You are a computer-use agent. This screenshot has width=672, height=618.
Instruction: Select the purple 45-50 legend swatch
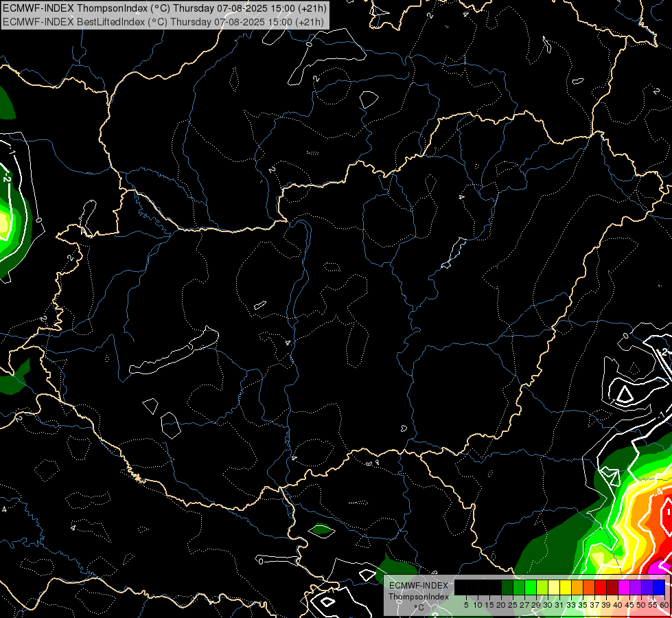pyautogui.click(x=636, y=587)
